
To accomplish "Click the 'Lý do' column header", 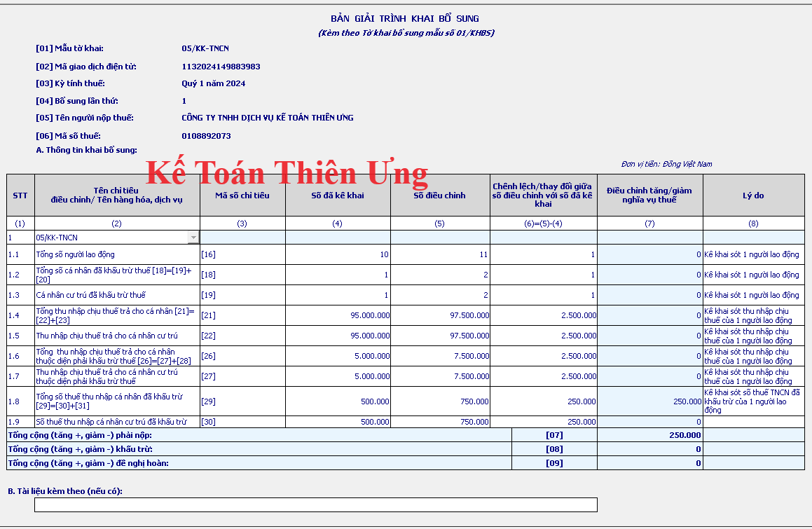I will click(753, 195).
